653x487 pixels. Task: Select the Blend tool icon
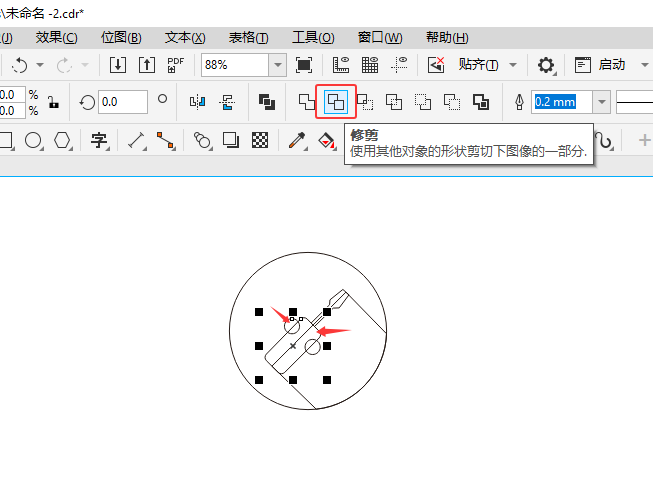[x=202, y=140]
